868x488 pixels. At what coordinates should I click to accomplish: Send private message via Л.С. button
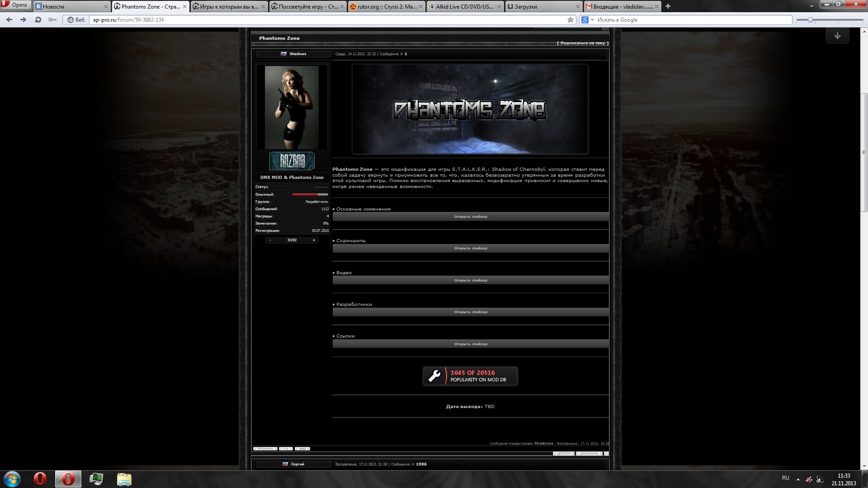[x=286, y=449]
